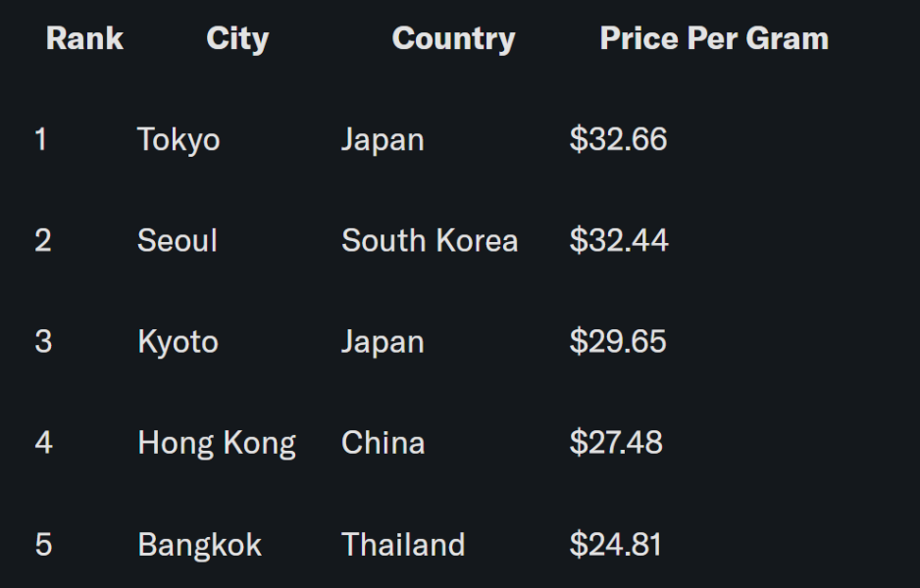This screenshot has height=588, width=920.
Task: Click the $32.66 price value
Action: 618,140
